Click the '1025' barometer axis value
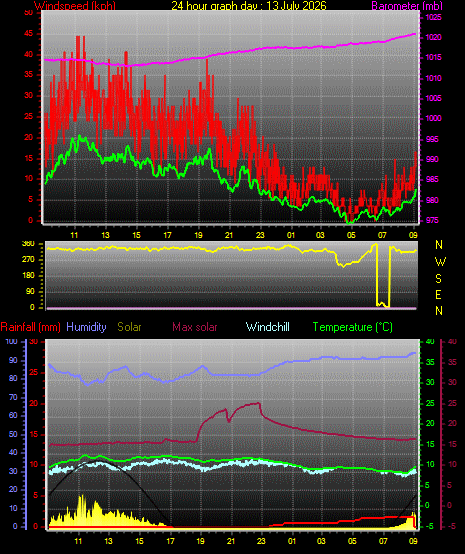This screenshot has height=554, width=465. point(434,17)
